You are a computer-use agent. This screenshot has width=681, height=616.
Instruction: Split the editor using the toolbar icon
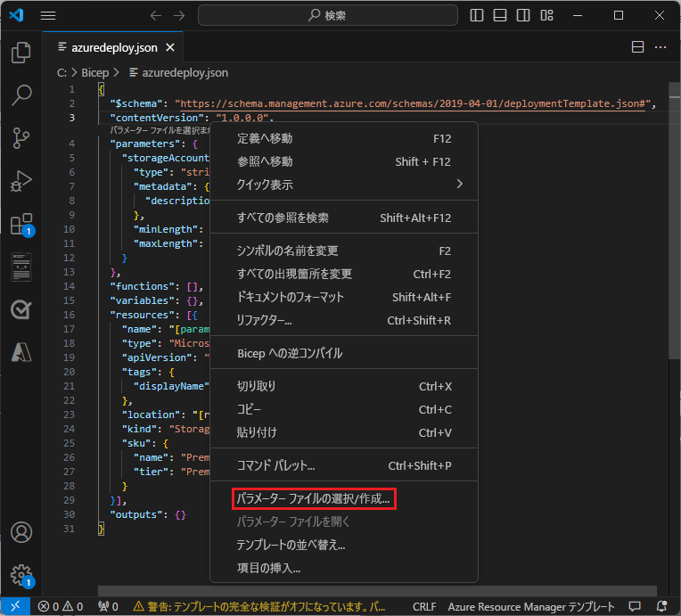(637, 47)
